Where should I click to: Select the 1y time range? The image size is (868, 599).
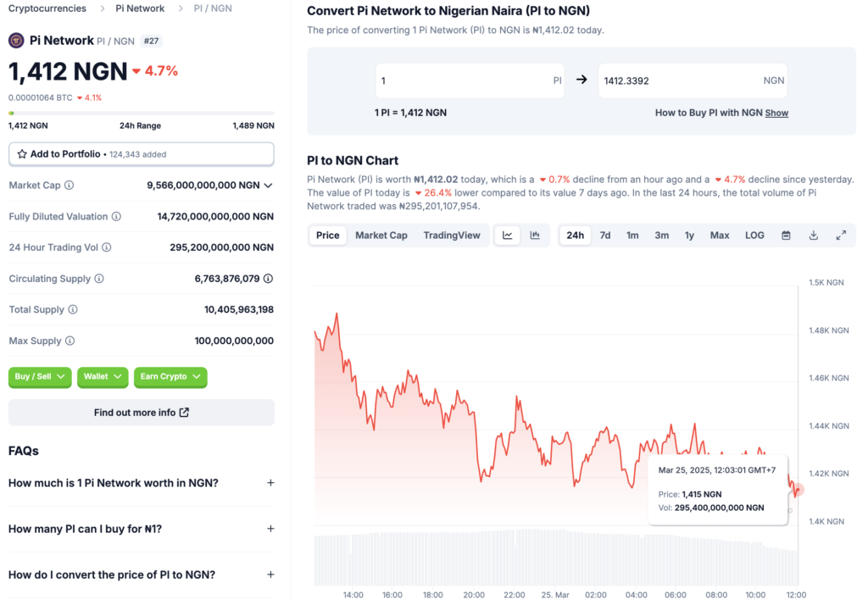tap(689, 235)
